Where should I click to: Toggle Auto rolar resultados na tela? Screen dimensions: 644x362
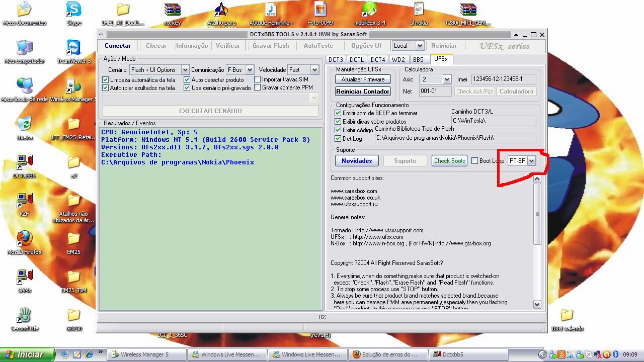[106, 88]
